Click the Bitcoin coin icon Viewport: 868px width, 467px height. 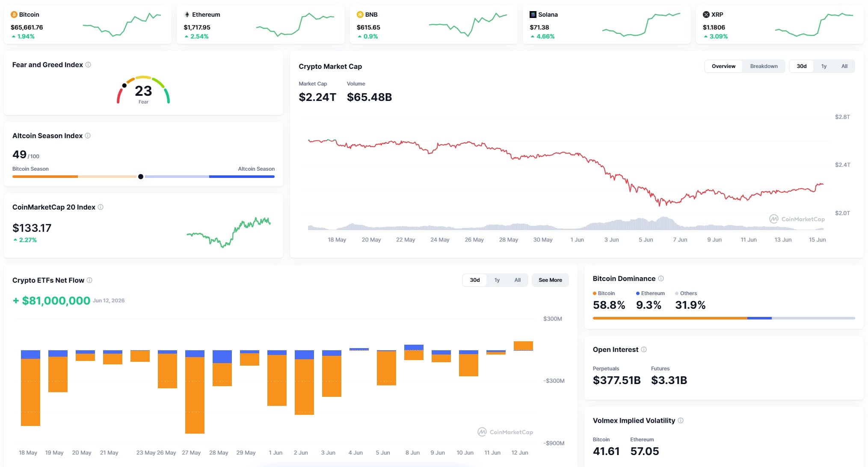(14, 15)
